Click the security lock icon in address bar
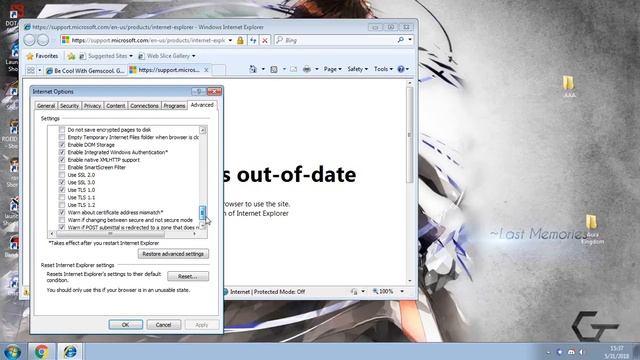The height and width of the screenshot is (360, 640). tap(240, 40)
